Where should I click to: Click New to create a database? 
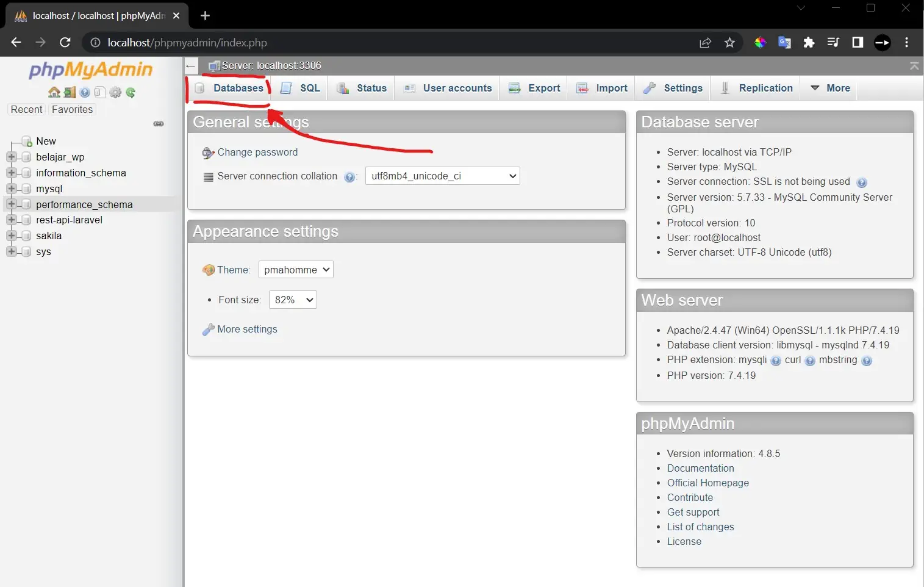click(46, 141)
